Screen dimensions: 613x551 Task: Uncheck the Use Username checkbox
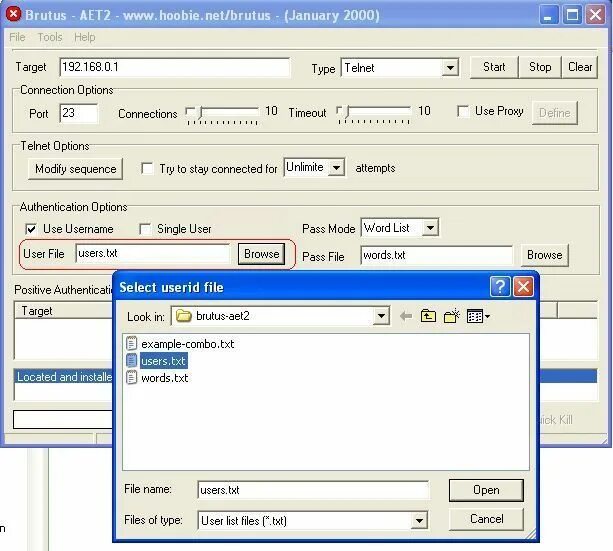point(31,229)
